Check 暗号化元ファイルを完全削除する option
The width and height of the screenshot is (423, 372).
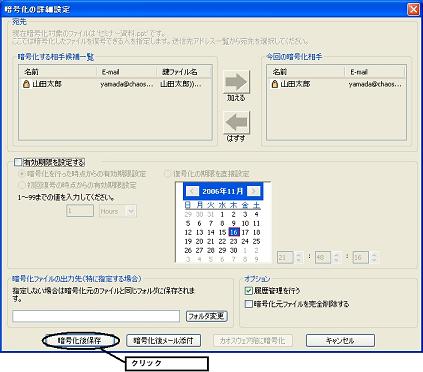tap(249, 304)
